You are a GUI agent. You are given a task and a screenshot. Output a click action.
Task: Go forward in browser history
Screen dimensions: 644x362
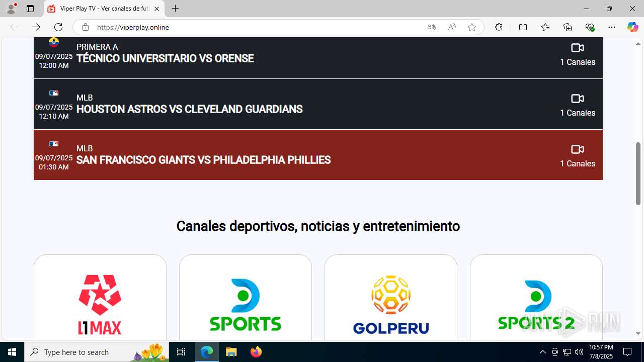click(36, 27)
